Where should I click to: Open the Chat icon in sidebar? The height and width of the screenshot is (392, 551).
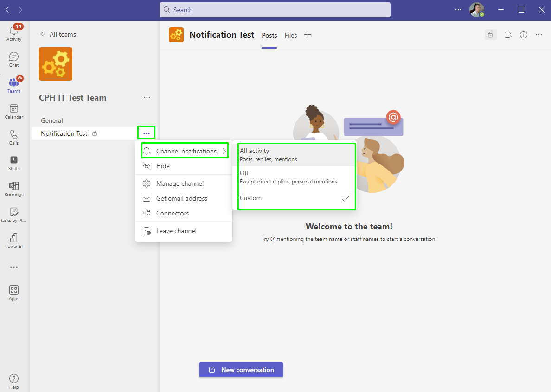pos(14,60)
